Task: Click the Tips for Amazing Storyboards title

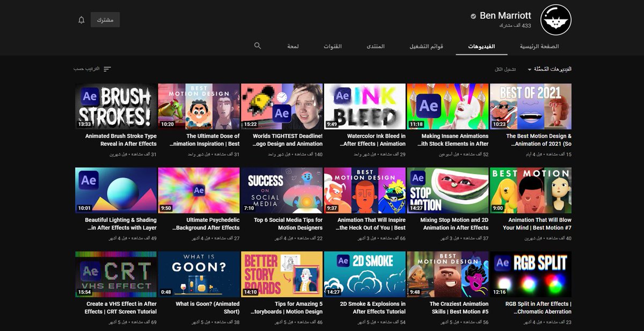Action: [288, 307]
